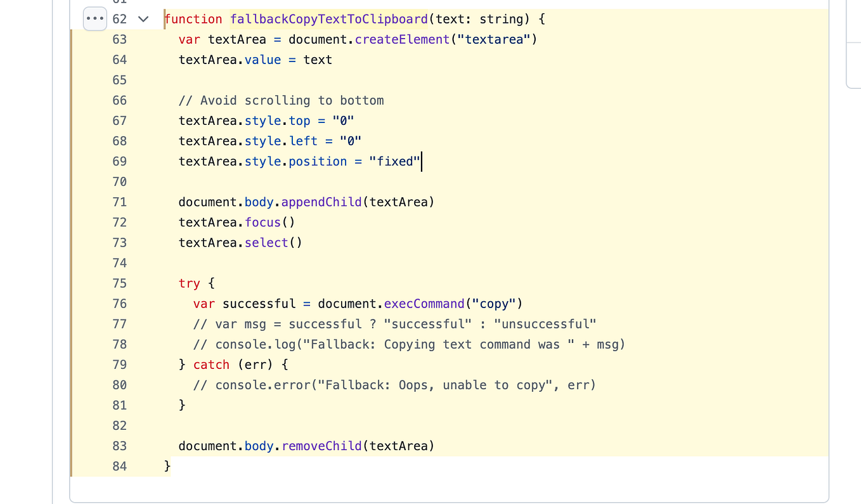Collapse the fallbackCopyTextToClipboard function via chevron

(x=143, y=19)
